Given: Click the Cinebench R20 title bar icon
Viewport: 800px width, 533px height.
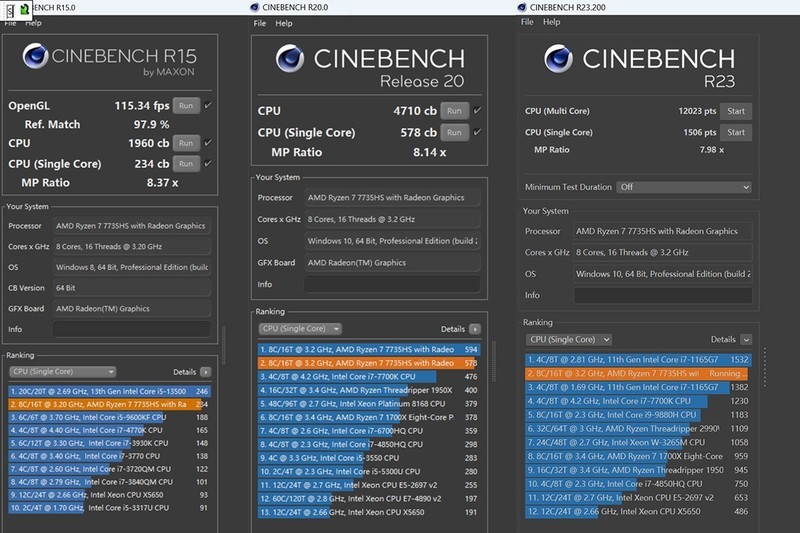Looking at the screenshot, I should (256, 7).
